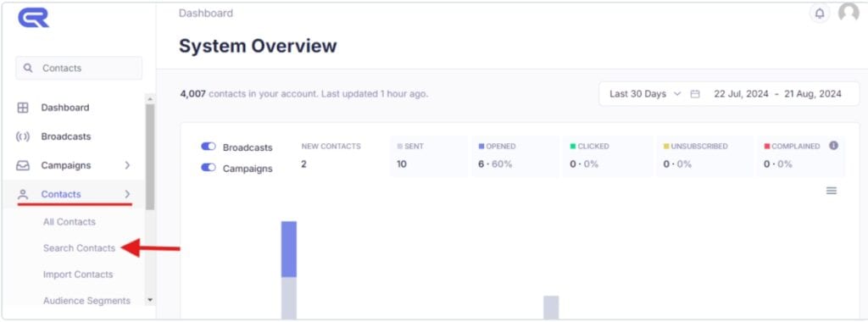Click the New Contacts value 2
Screen dimensions: 868x322
click(304, 164)
